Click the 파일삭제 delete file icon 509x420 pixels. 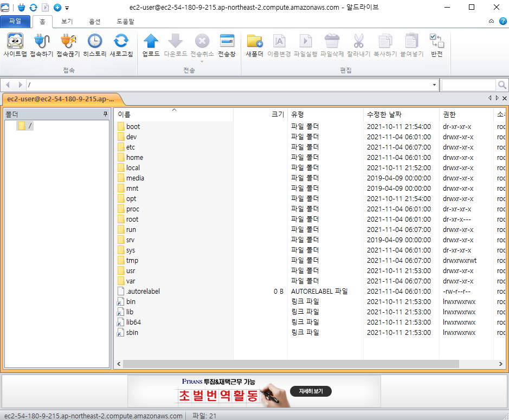point(332,45)
